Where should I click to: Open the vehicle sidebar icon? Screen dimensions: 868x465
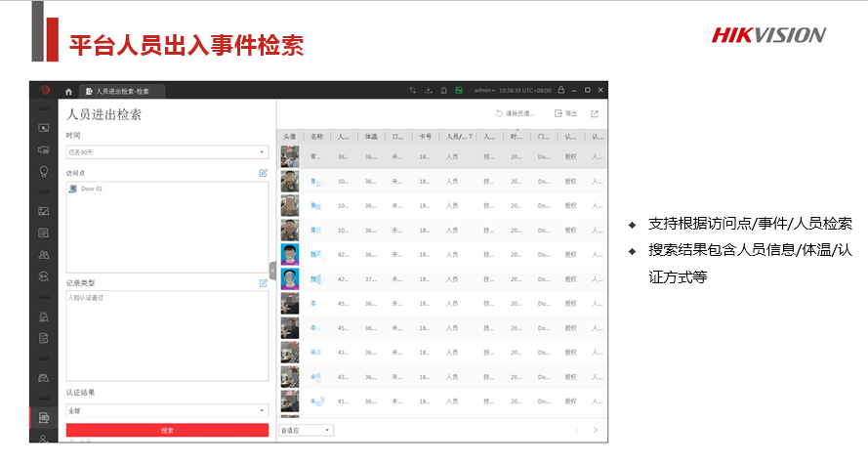point(44,378)
